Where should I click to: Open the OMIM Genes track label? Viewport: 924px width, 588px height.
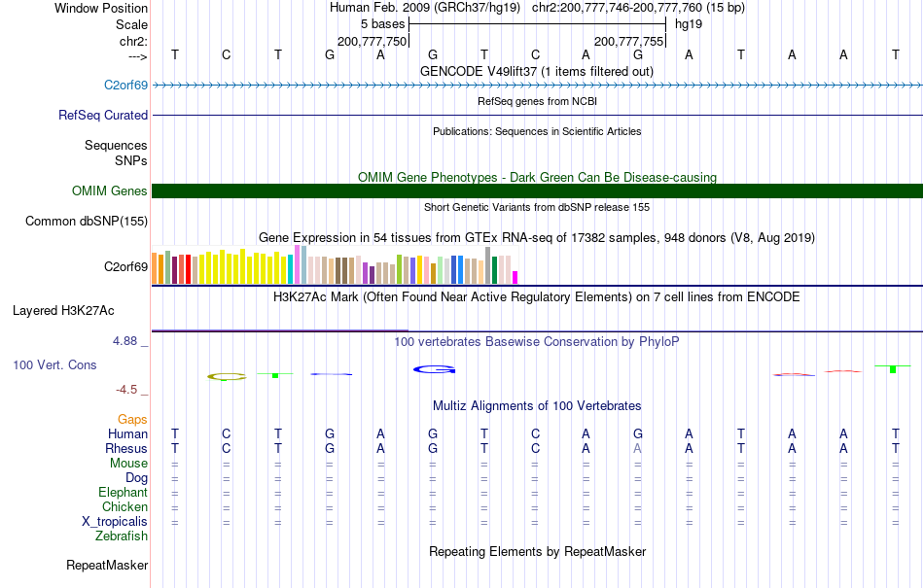[109, 191]
